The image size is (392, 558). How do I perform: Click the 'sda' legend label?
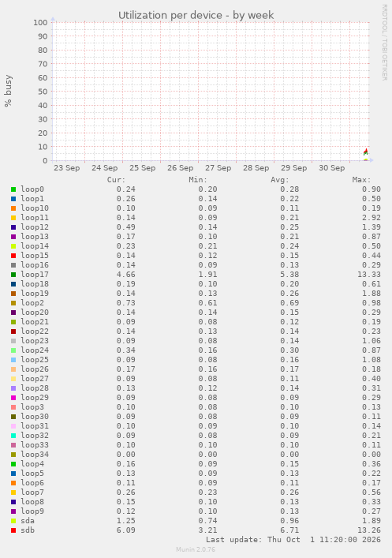pyautogui.click(x=28, y=521)
